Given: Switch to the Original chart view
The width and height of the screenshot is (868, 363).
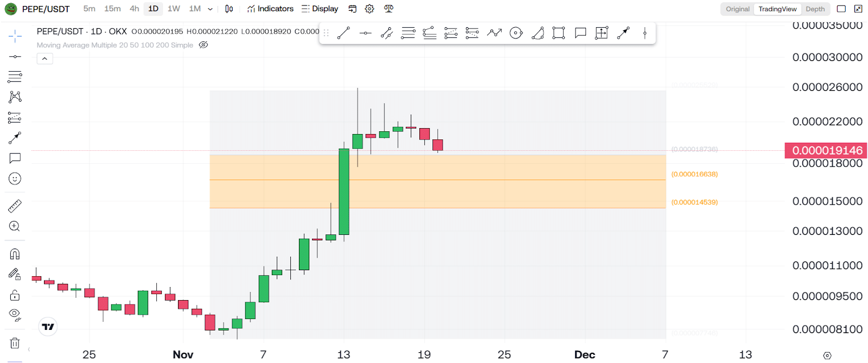Looking at the screenshot, I should point(738,9).
